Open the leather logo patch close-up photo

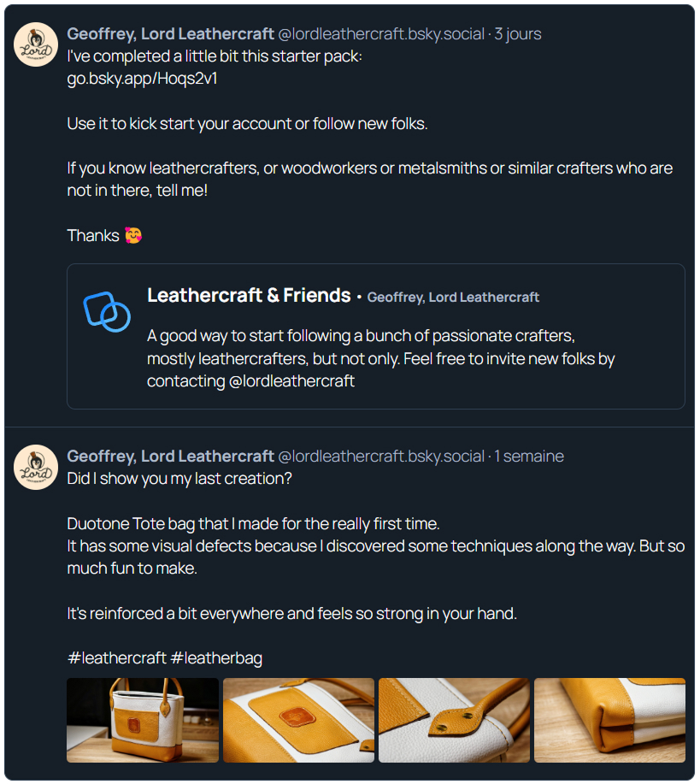298,720
